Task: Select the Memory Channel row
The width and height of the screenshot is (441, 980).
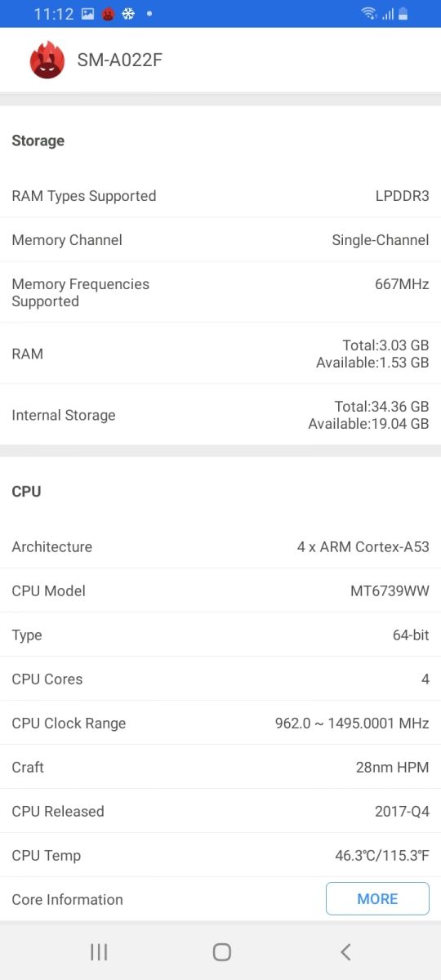Action: tap(220, 240)
